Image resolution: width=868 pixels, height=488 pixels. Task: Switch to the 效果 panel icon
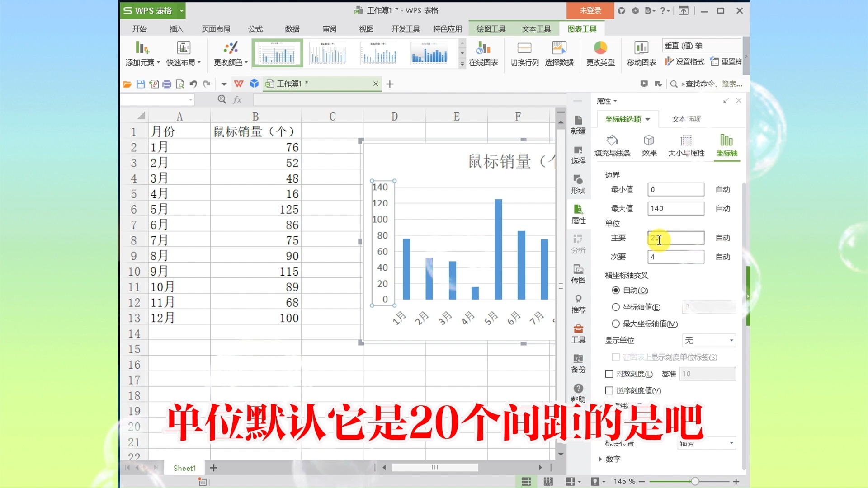pos(649,145)
